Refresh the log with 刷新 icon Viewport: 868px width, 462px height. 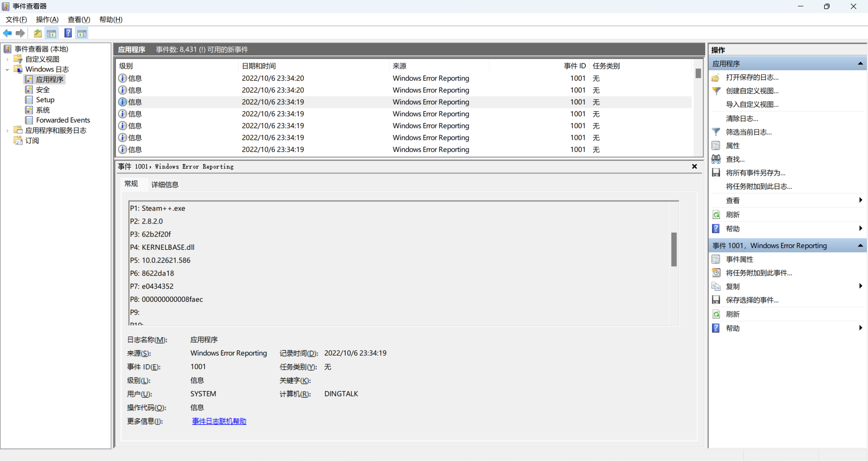click(x=717, y=214)
